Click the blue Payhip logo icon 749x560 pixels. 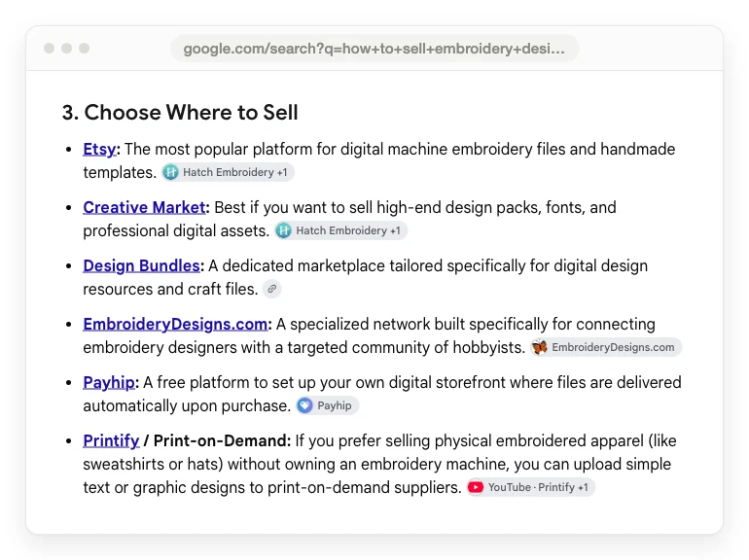pyautogui.click(x=304, y=405)
